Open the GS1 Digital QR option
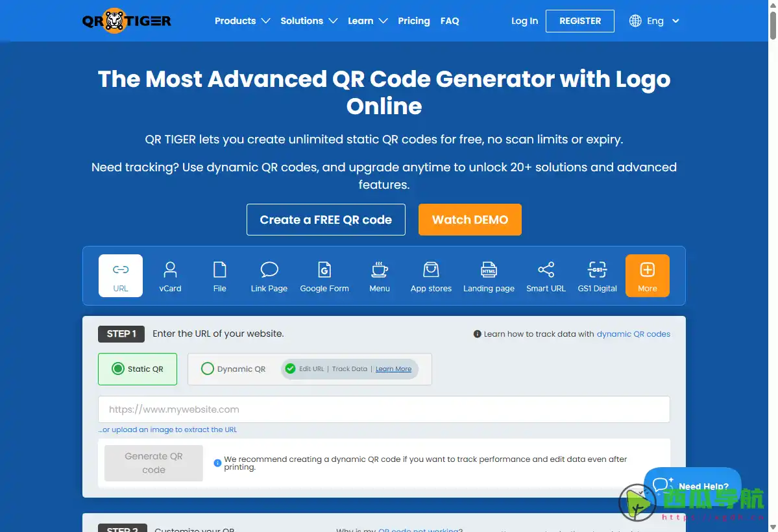This screenshot has height=532, width=778. tap(597, 276)
